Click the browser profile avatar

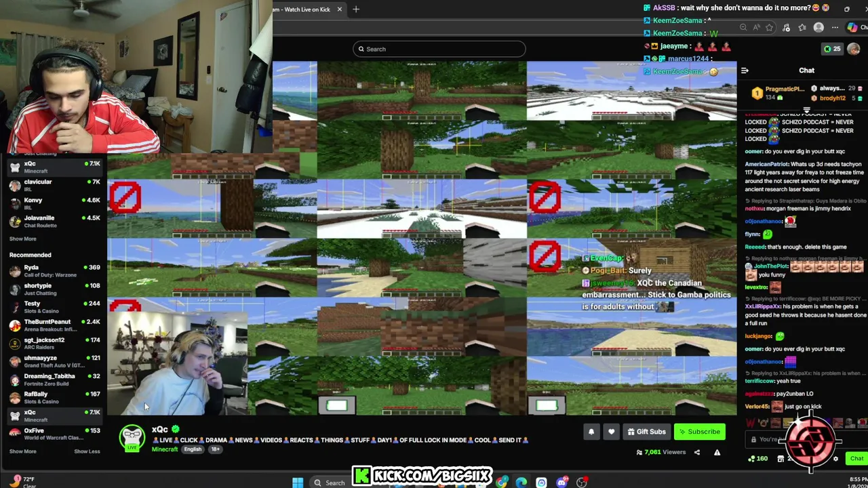point(818,28)
